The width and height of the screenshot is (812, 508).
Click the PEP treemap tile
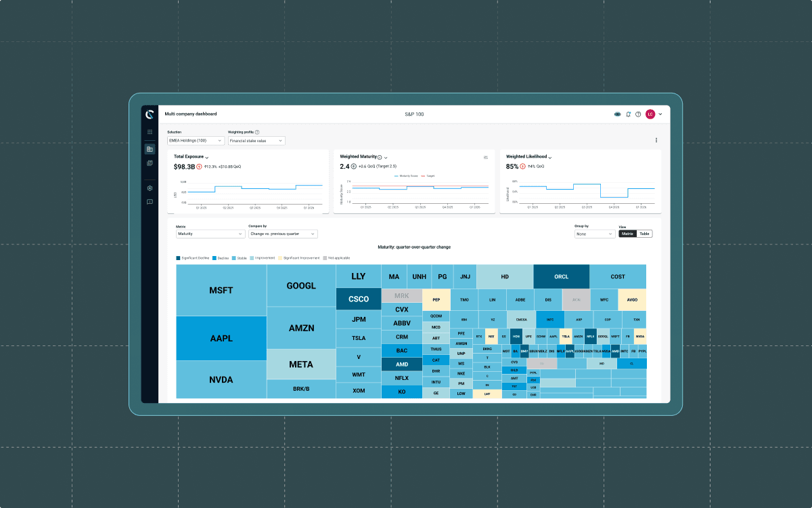click(436, 299)
